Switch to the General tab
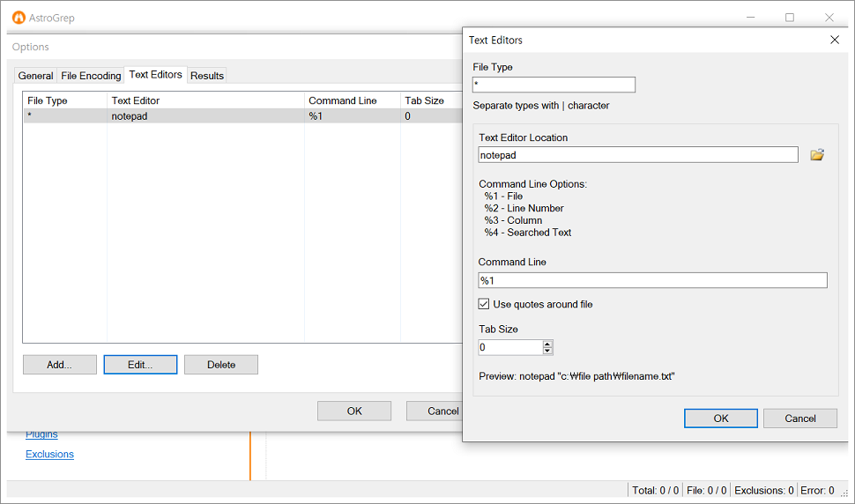The height and width of the screenshot is (504, 855). coord(35,76)
